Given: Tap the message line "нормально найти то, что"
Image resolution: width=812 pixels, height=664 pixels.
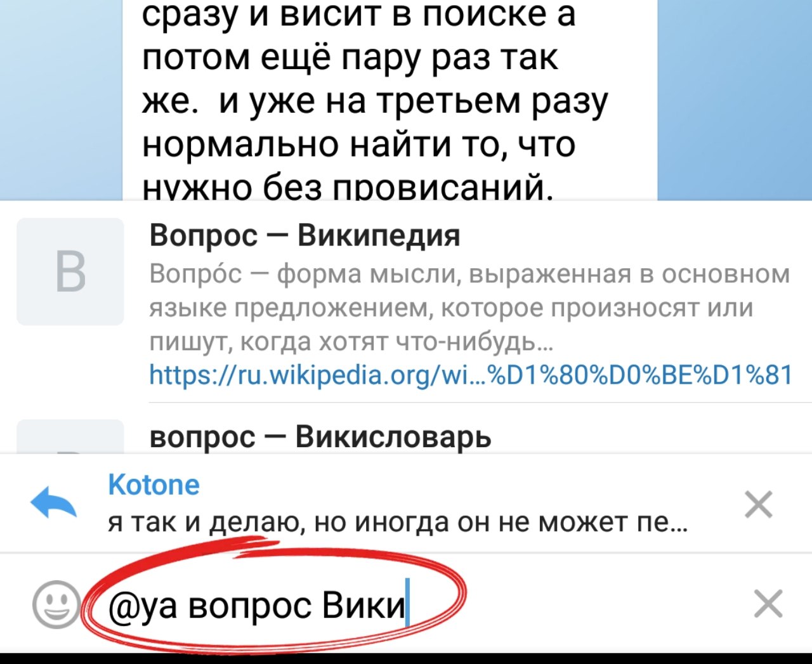Looking at the screenshot, I should pos(358,144).
